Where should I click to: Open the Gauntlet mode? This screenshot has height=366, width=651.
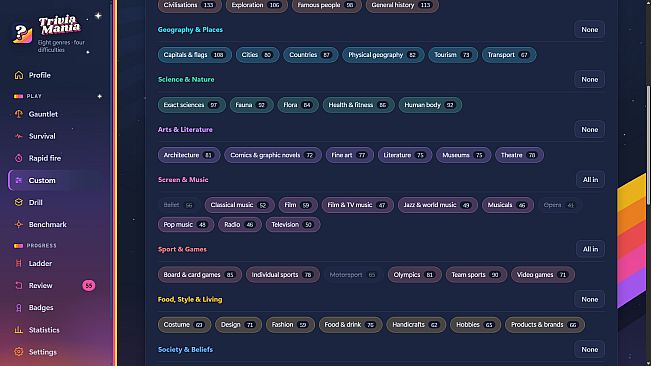coord(56,114)
